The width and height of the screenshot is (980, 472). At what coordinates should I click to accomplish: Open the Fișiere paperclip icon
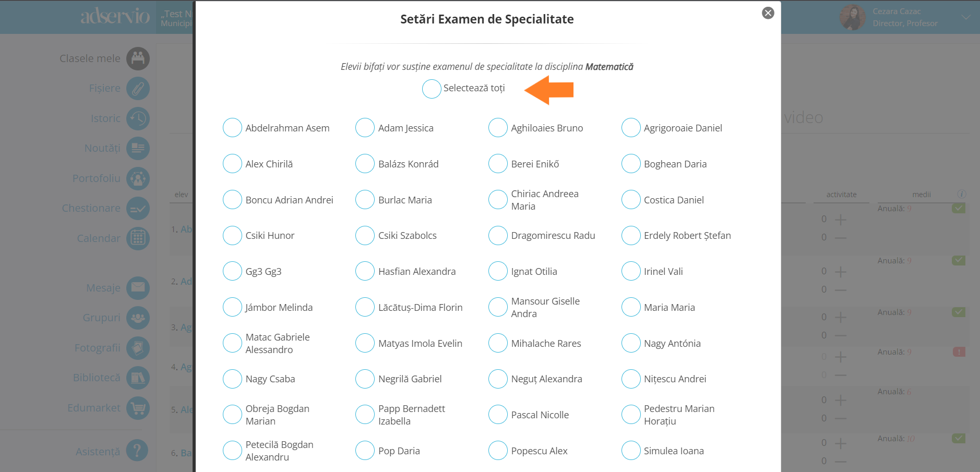click(138, 89)
